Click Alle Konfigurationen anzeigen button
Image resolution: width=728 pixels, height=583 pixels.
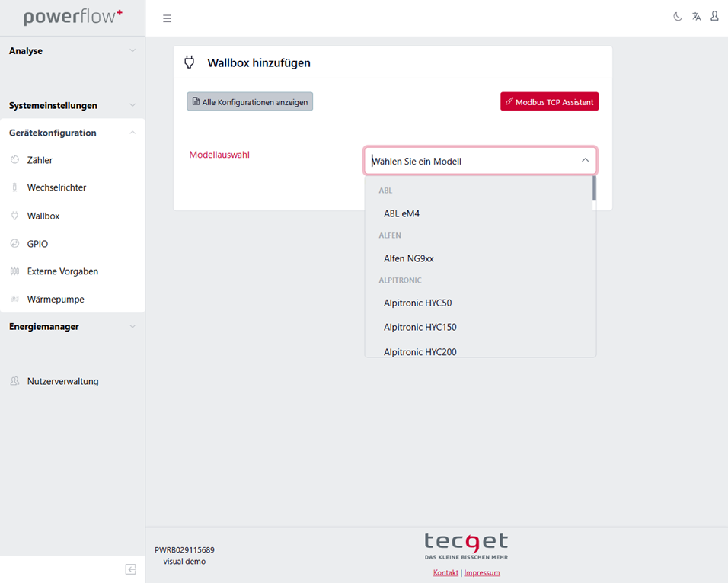coord(250,101)
